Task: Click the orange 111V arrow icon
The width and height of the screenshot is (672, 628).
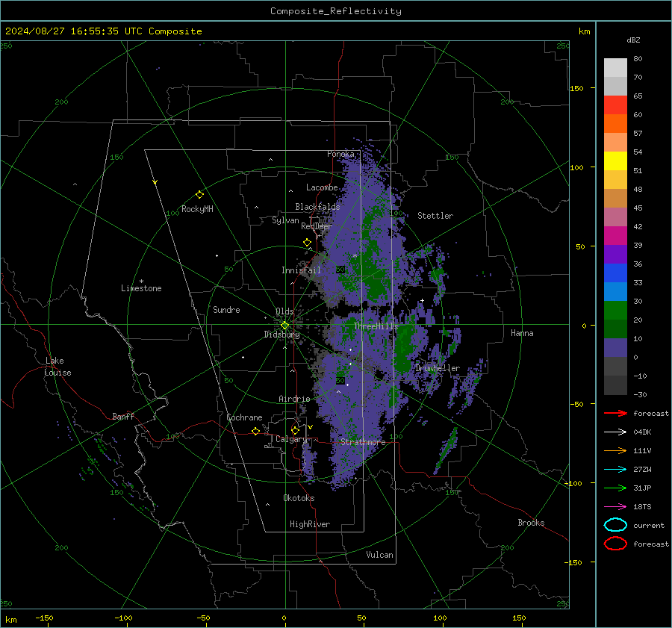Action: pos(615,450)
